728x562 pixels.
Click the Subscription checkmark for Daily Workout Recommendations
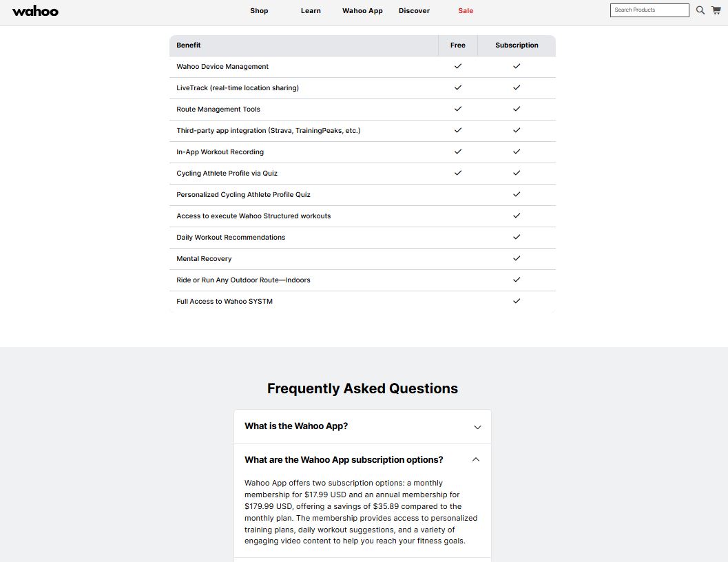516,237
